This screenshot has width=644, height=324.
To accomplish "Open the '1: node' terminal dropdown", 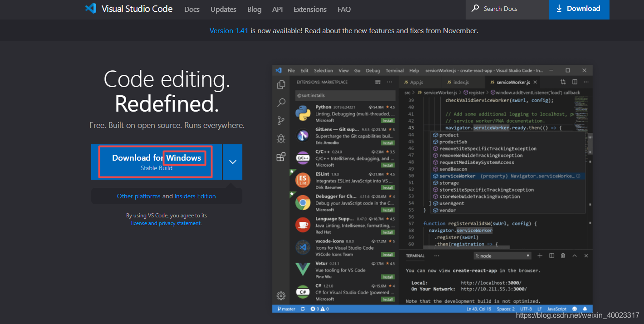I will [x=502, y=256].
